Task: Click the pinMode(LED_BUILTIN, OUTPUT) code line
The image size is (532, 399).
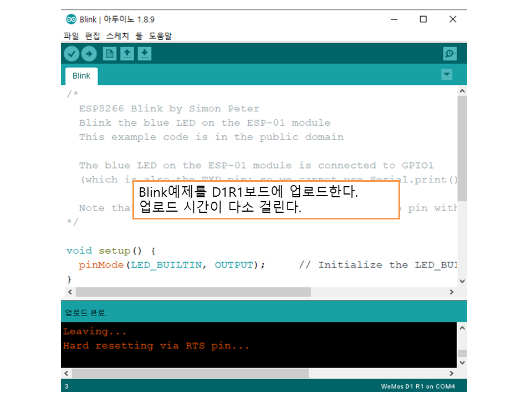Action: tap(172, 265)
